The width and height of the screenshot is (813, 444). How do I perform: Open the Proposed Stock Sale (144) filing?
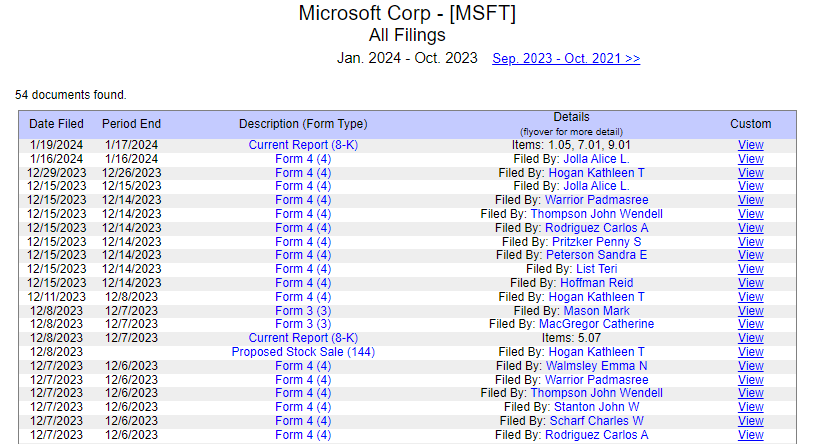(303, 352)
